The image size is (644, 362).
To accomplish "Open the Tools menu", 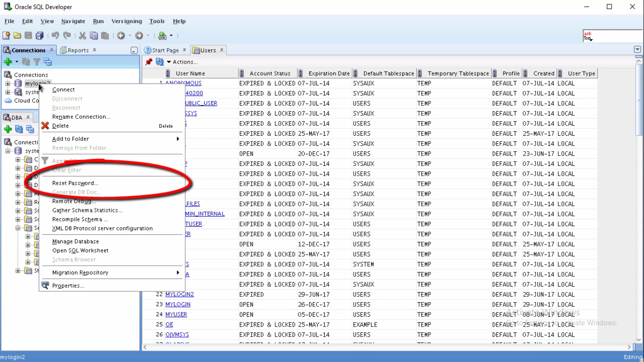I will point(157,21).
